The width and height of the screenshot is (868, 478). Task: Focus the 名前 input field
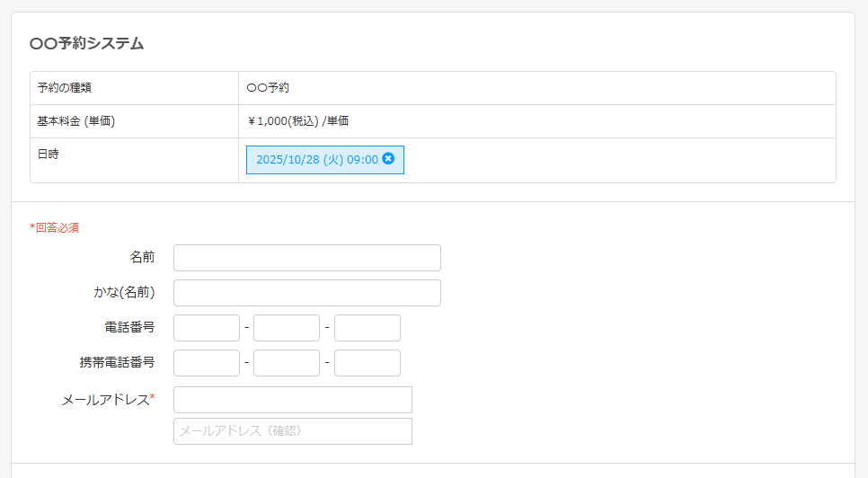pos(306,258)
